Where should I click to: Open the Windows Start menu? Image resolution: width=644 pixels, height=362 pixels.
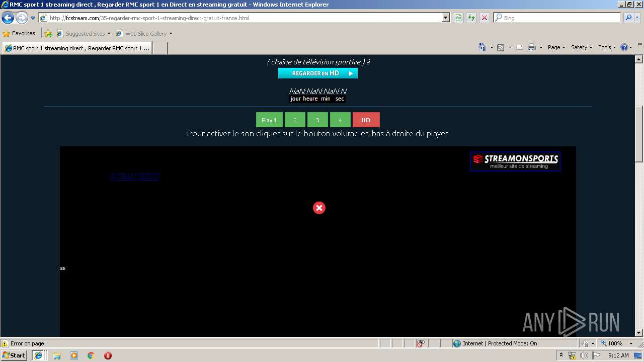coord(14,355)
